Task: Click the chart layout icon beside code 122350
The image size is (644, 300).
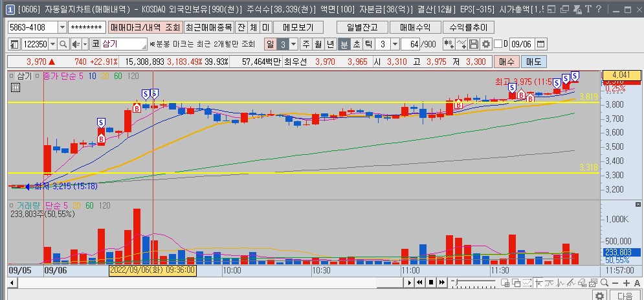Action: tap(14, 44)
